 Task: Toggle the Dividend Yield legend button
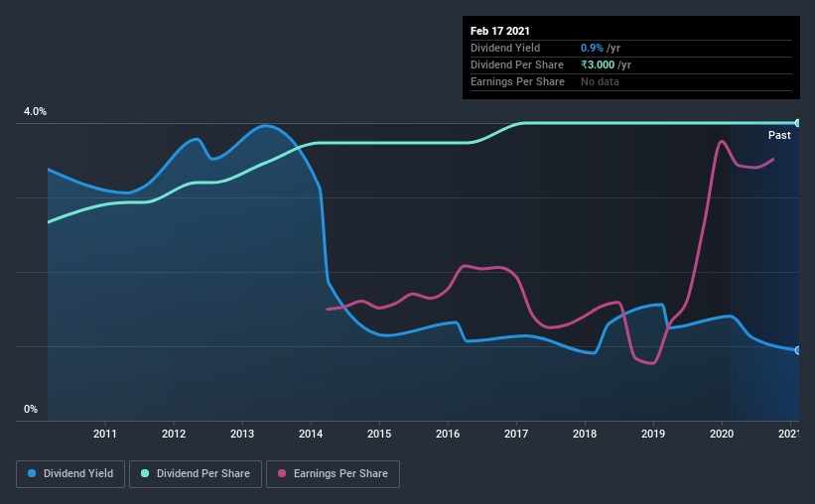(x=70, y=474)
